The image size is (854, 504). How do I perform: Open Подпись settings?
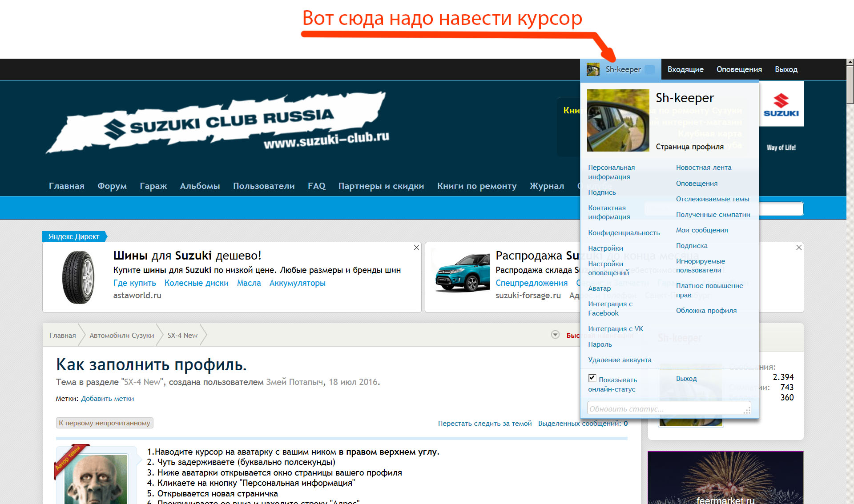tap(602, 192)
